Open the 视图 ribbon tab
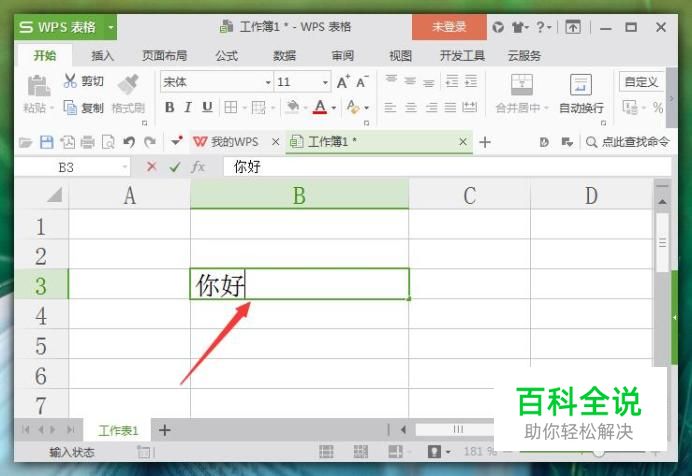692x476 pixels. pos(400,56)
